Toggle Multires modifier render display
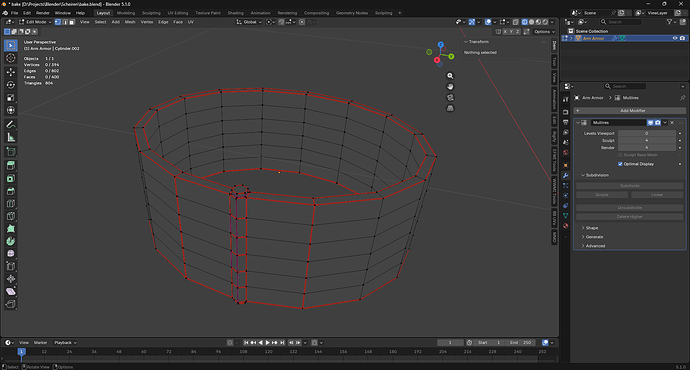Viewport: 690px width, 370px height. (x=657, y=123)
